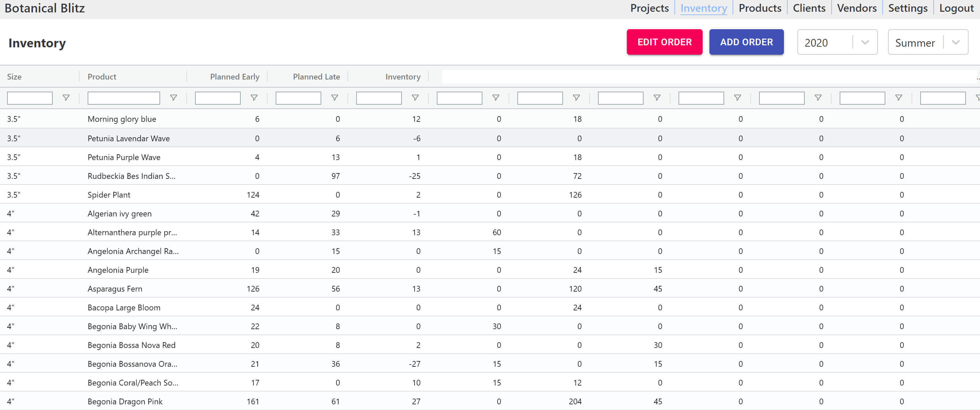Image resolution: width=980 pixels, height=410 pixels.
Task: Open the Planned Early filter icon
Action: (254, 98)
